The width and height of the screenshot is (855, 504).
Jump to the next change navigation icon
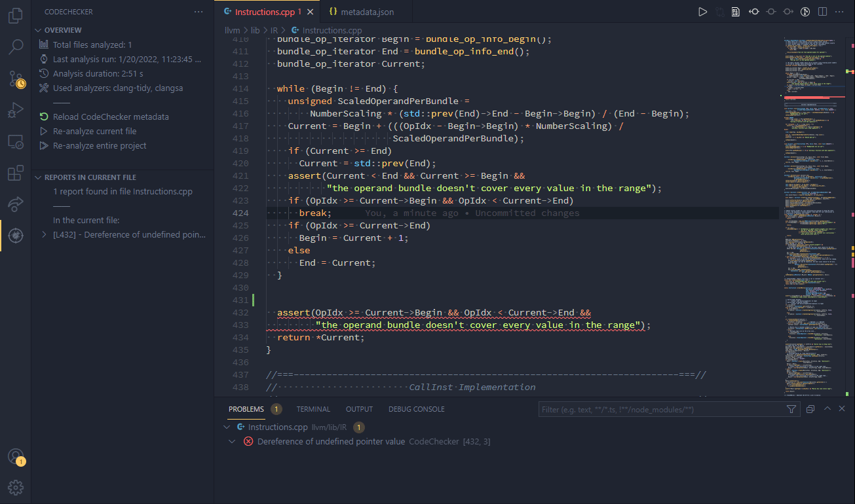[x=788, y=11]
